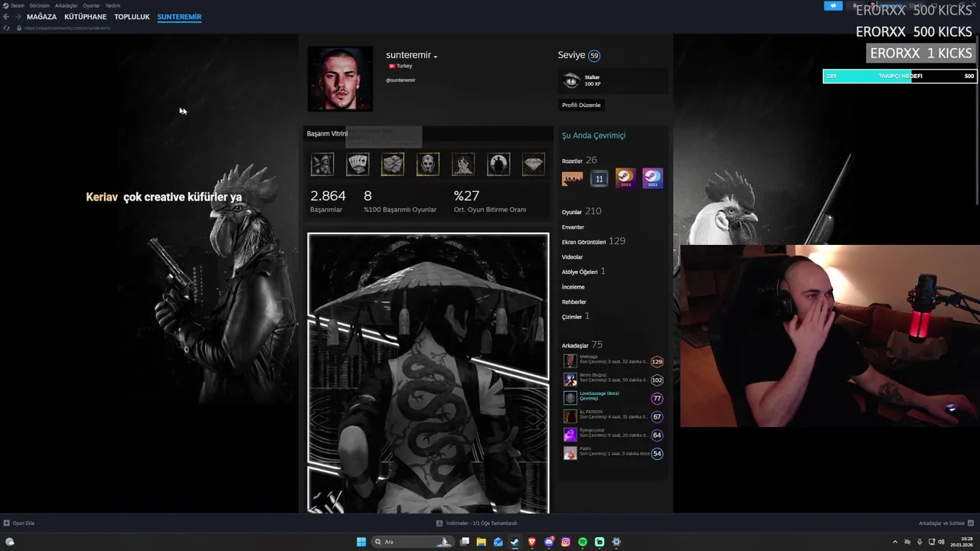Image resolution: width=980 pixels, height=551 pixels.
Task: Switch to the SUNTEREMİR tab
Action: coord(179,17)
